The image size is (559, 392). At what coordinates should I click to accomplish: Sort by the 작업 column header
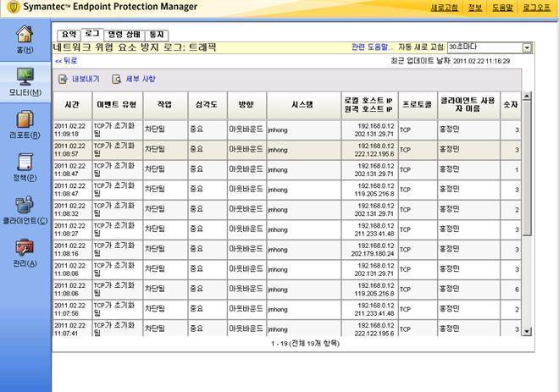(165, 105)
